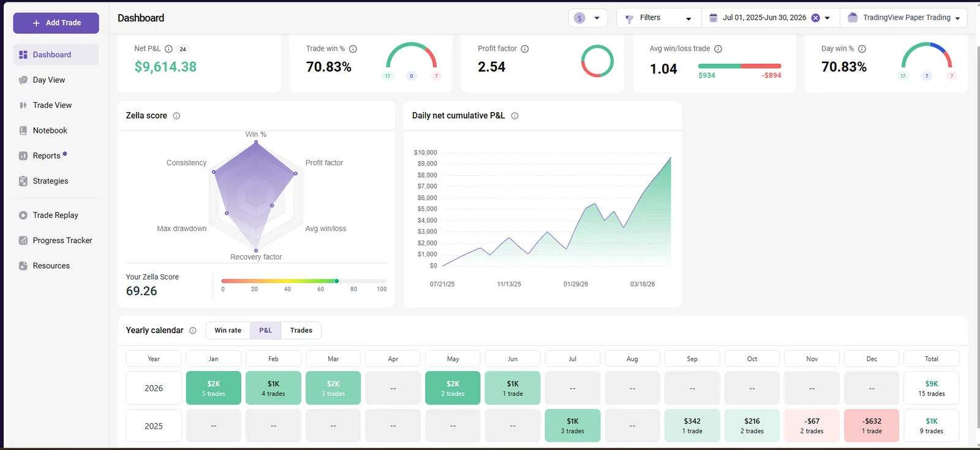Open Jun 2026 cell with 1 trade
The height and width of the screenshot is (450, 980).
(x=513, y=388)
